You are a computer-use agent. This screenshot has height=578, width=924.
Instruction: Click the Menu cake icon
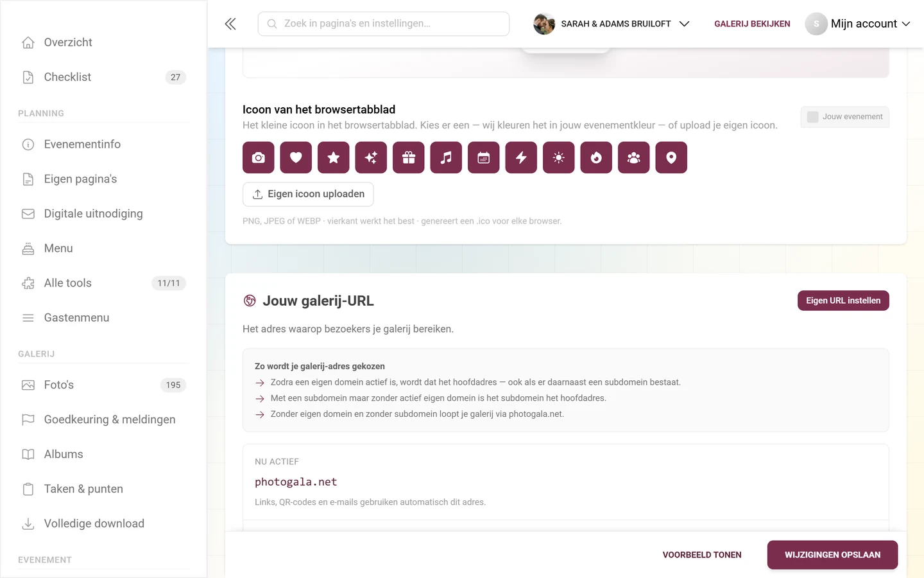click(28, 249)
